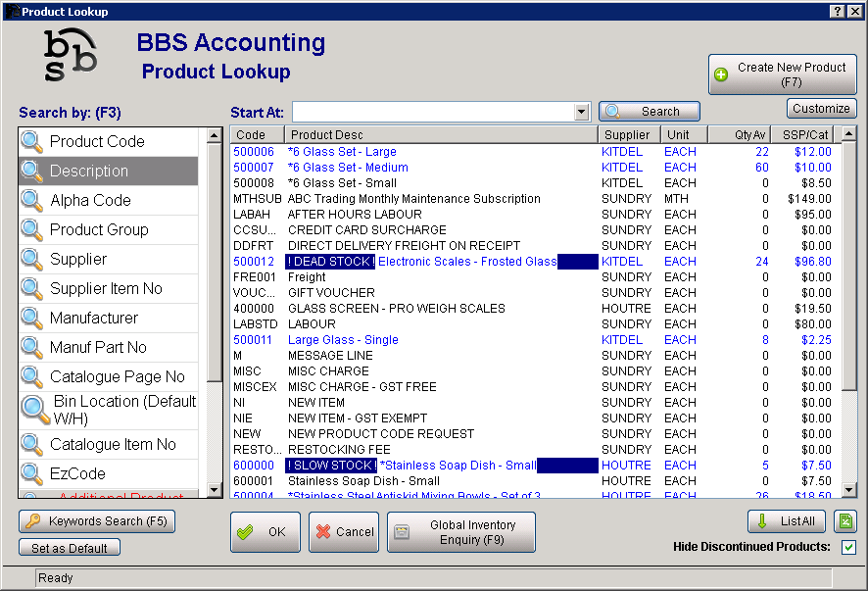
Task: Open the Start At dropdown arrow
Action: point(582,113)
